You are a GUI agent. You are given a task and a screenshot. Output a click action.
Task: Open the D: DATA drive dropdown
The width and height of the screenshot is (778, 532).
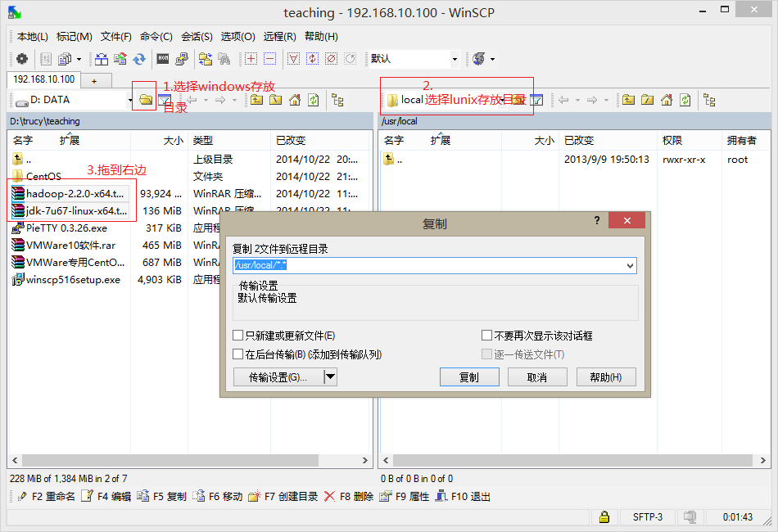pos(130,100)
